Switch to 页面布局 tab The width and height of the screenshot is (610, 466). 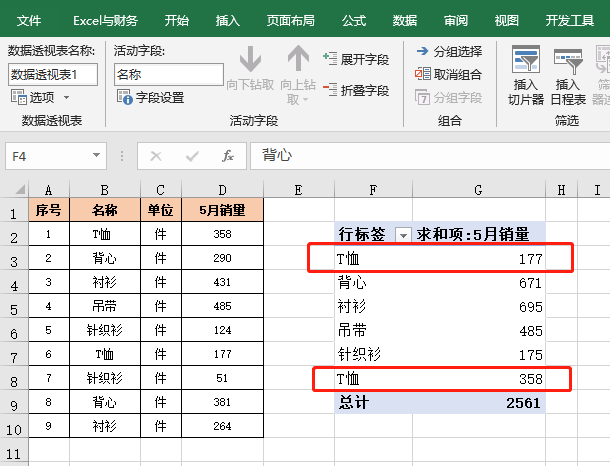[x=291, y=20]
